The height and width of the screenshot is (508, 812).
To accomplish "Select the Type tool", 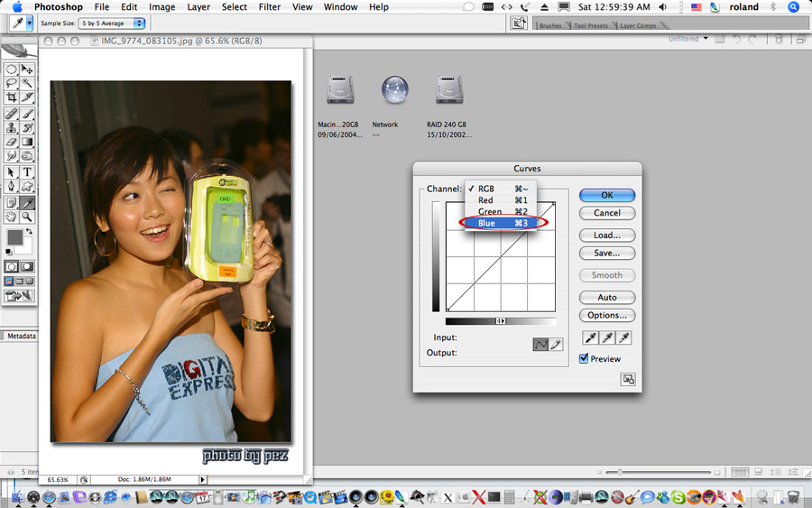I will (x=27, y=171).
